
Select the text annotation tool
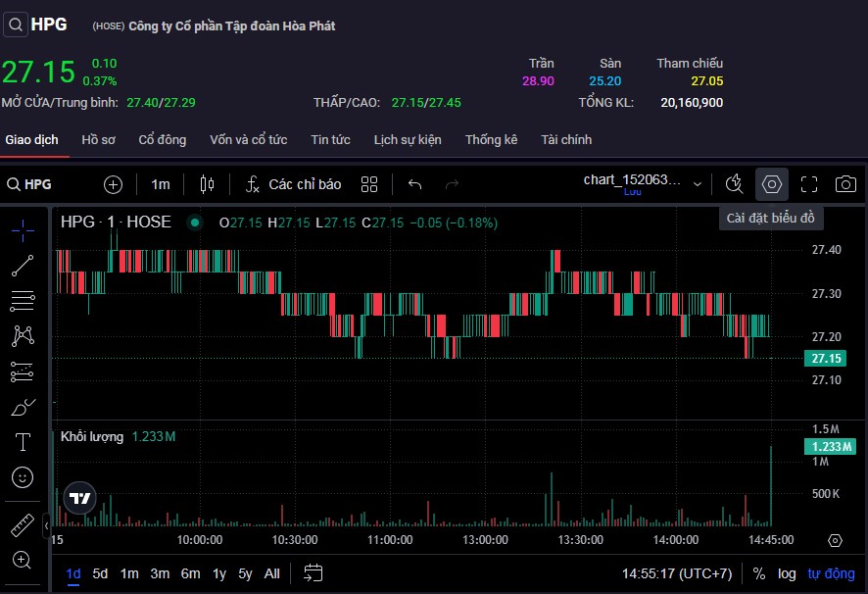pyautogui.click(x=23, y=442)
